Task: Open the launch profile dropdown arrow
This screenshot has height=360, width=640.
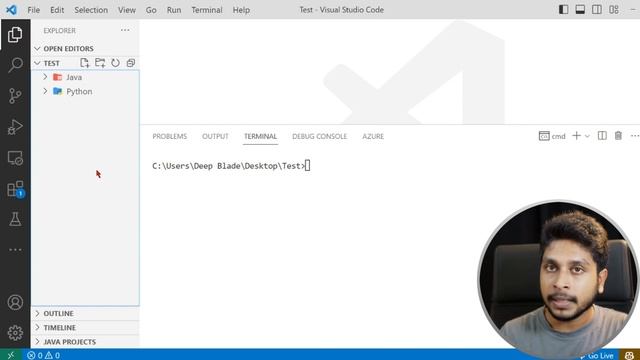Action: (587, 136)
